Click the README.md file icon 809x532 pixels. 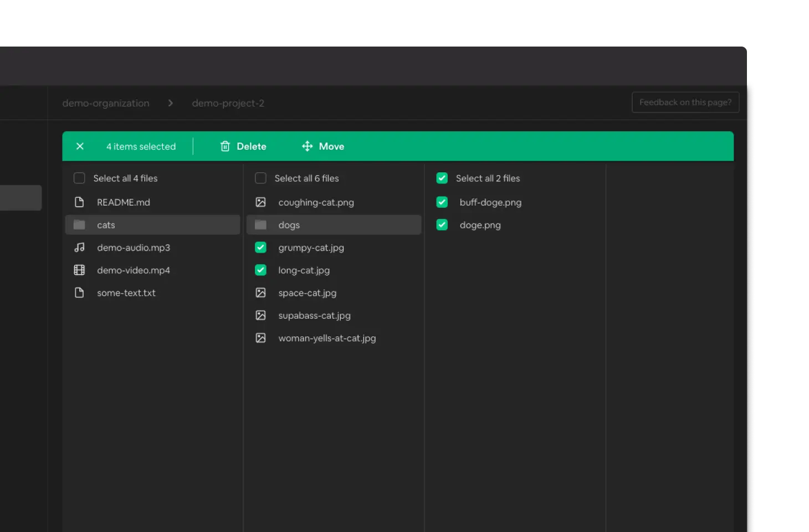coord(79,202)
